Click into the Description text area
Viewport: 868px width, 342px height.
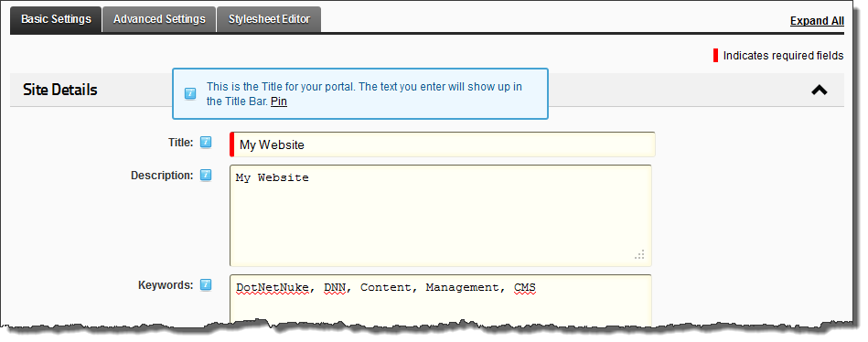point(441,216)
